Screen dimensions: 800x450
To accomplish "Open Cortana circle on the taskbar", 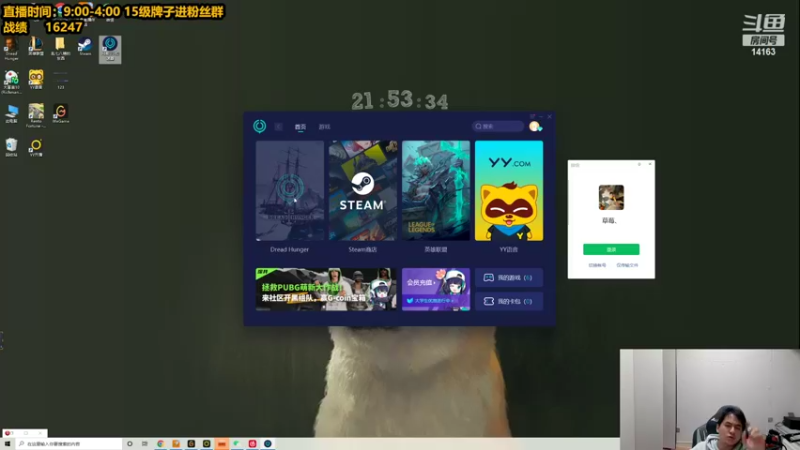I will [130, 444].
